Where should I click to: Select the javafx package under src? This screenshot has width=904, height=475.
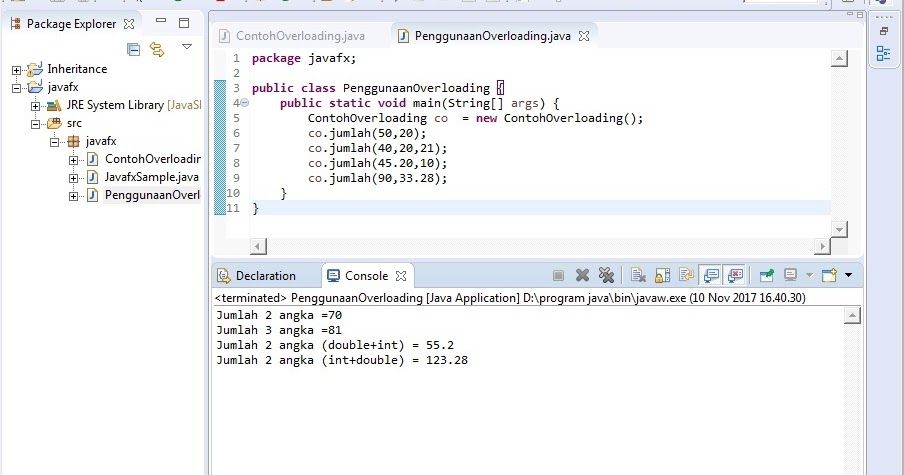click(101, 141)
